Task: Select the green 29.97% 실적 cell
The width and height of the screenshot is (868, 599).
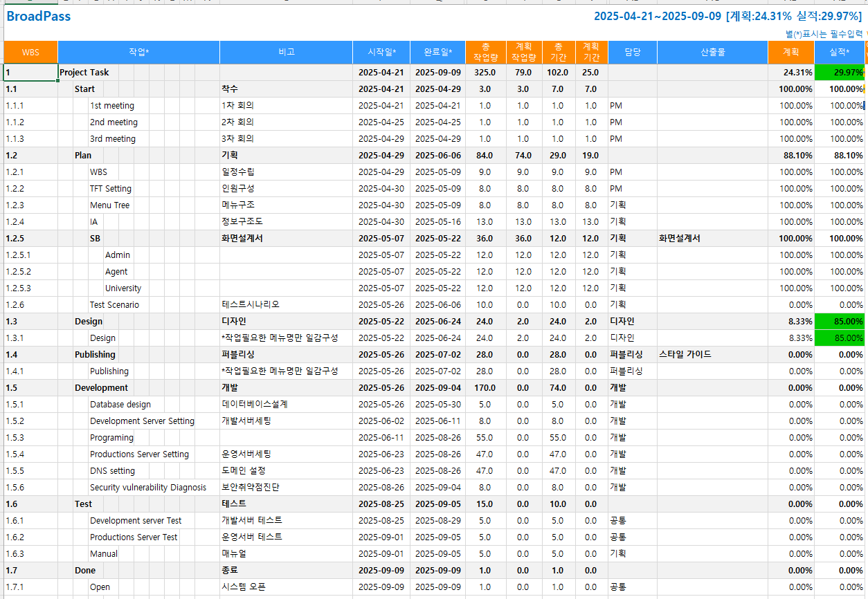Action: click(x=839, y=73)
